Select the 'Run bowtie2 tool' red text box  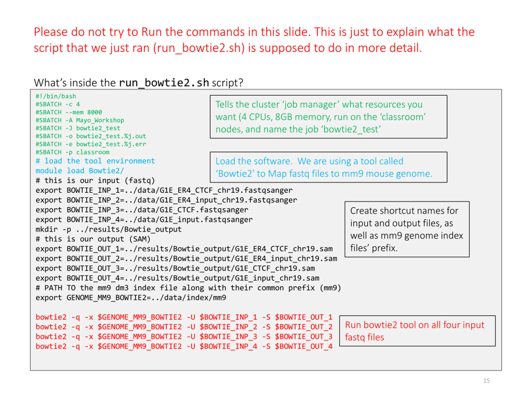point(417,331)
